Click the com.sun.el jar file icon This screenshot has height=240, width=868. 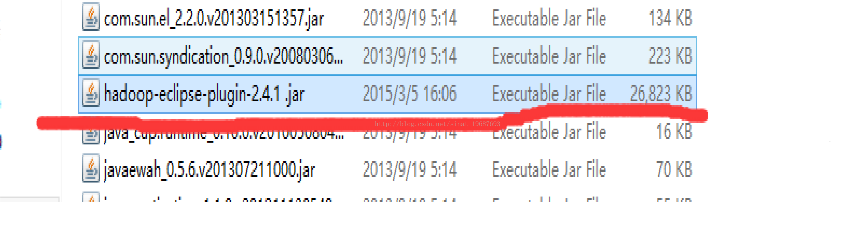point(91,17)
